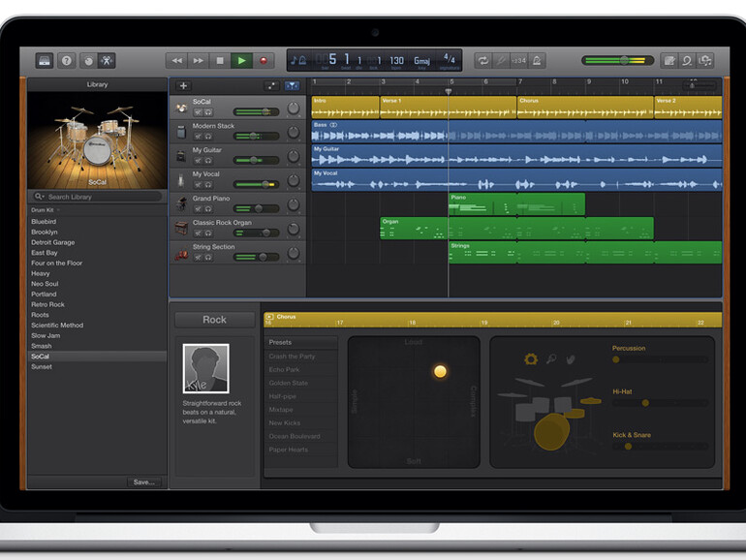Click the add track plus button

point(183,86)
